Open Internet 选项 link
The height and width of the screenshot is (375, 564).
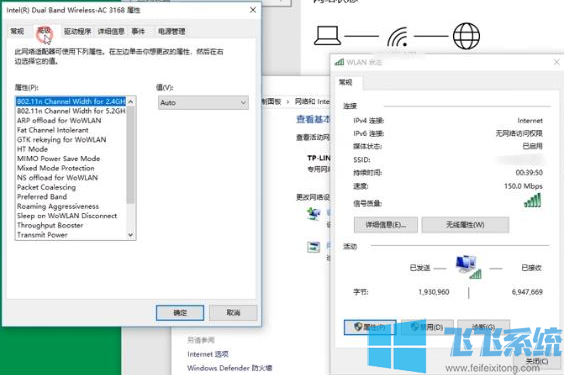(x=208, y=354)
